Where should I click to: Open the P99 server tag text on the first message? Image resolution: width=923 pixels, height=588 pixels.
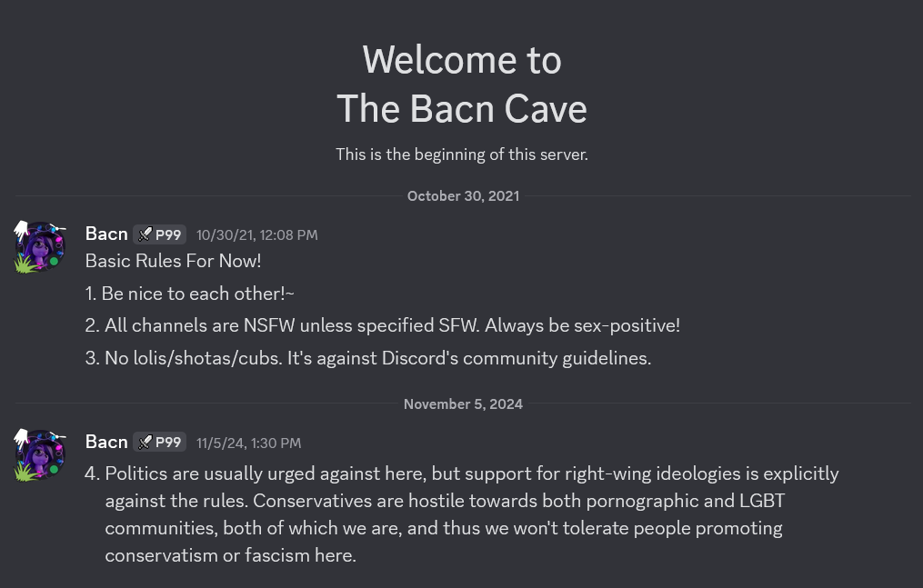167,234
